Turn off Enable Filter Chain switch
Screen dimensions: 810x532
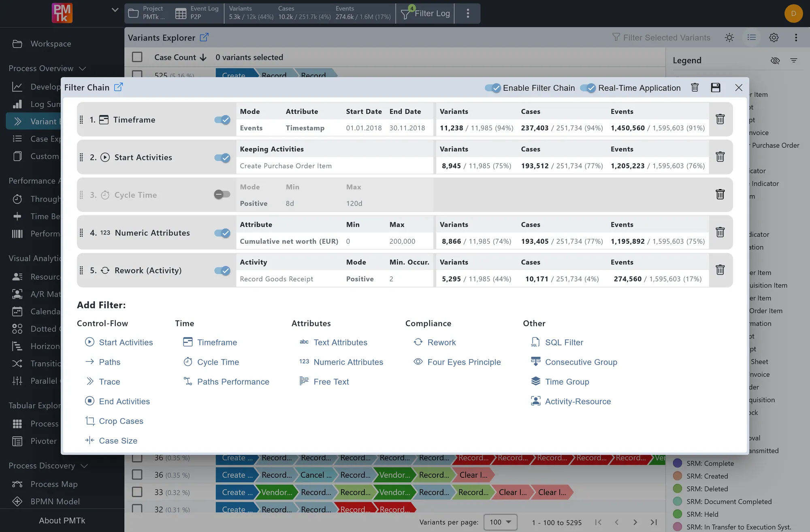coord(493,88)
